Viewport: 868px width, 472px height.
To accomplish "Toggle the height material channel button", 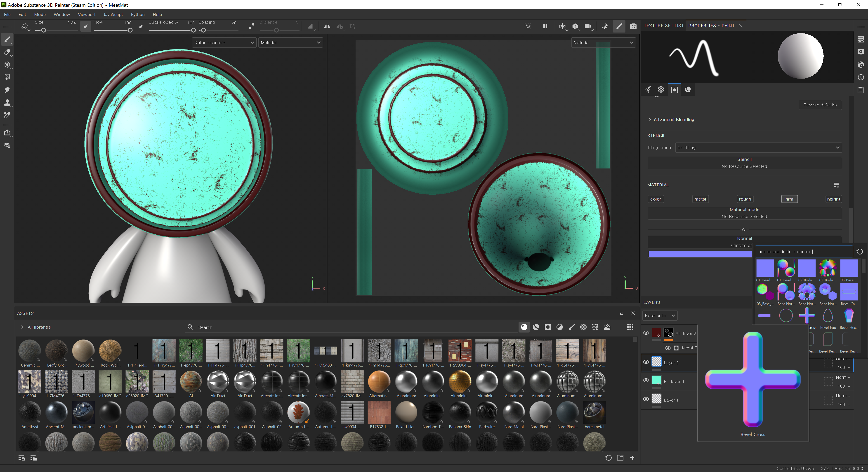I will pos(833,199).
